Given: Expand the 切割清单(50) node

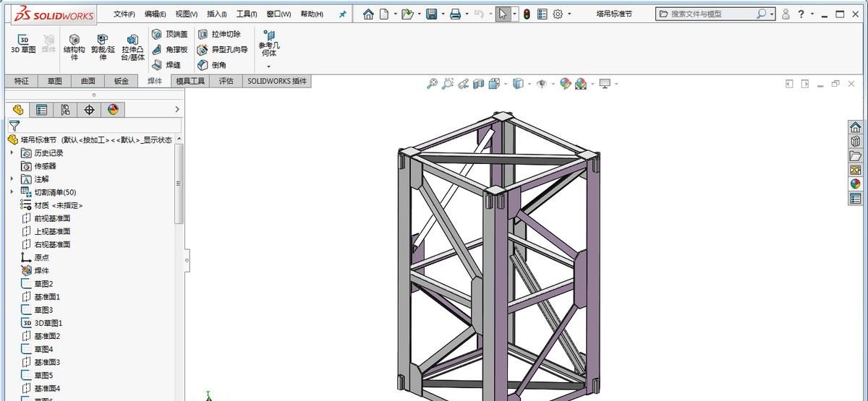Looking at the screenshot, I should click(12, 191).
